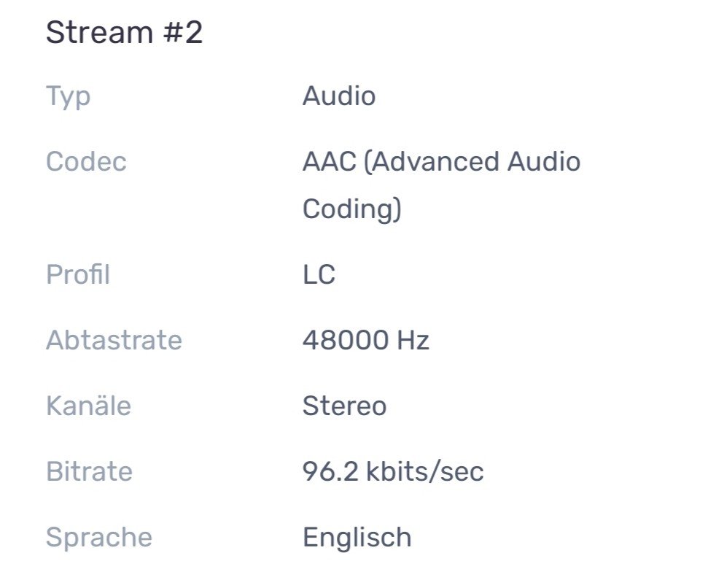Click the Stereo channel value
708x588 pixels.
pos(344,406)
